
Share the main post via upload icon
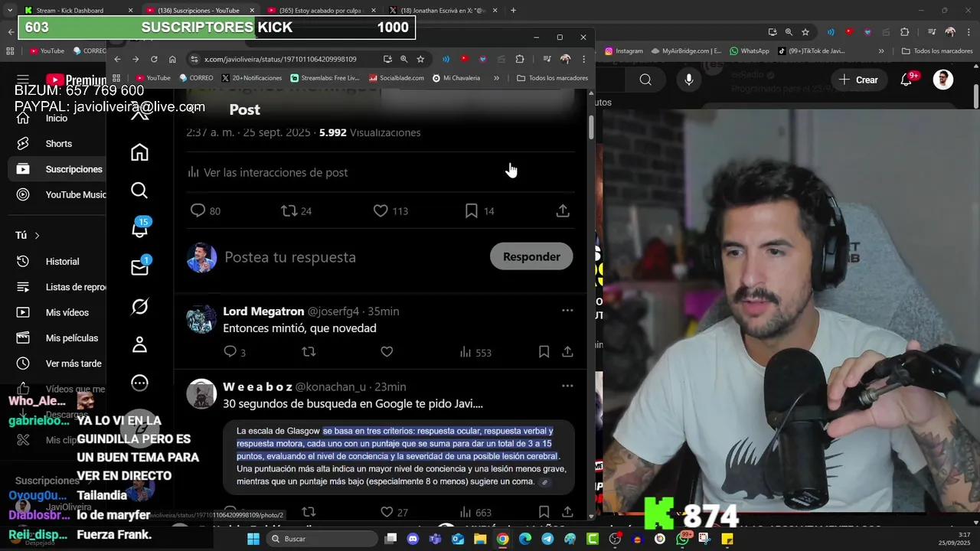point(563,210)
